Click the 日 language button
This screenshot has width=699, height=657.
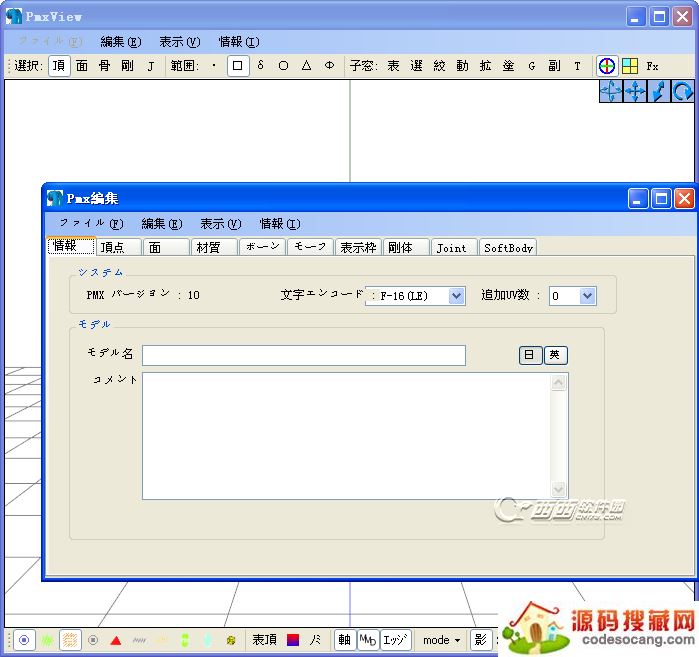[530, 355]
